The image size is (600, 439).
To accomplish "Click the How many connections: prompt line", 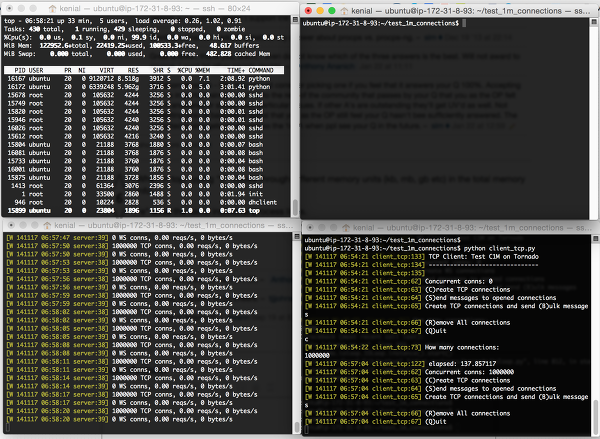I will coord(402,348).
